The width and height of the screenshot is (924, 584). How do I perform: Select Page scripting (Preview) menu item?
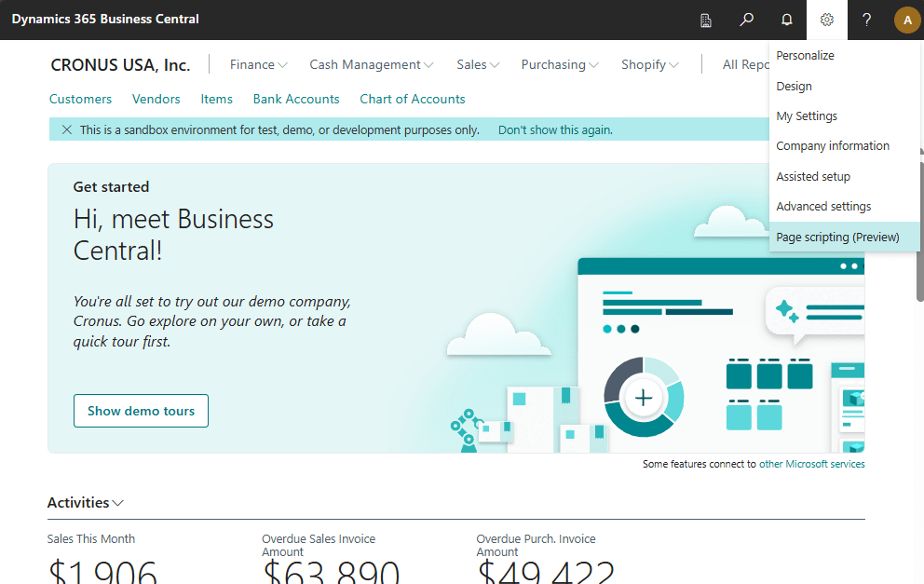(837, 237)
